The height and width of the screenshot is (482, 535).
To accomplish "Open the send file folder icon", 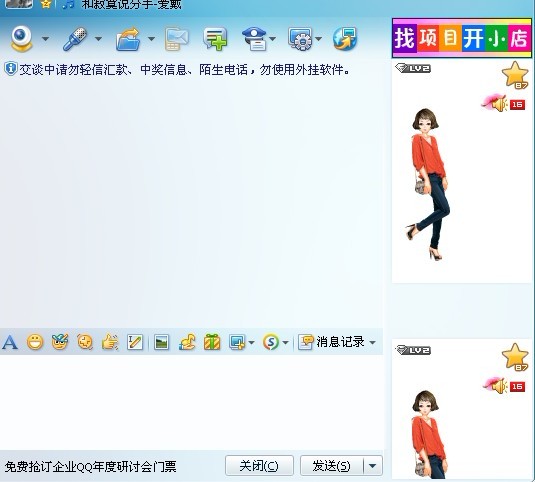I will 128,39.
